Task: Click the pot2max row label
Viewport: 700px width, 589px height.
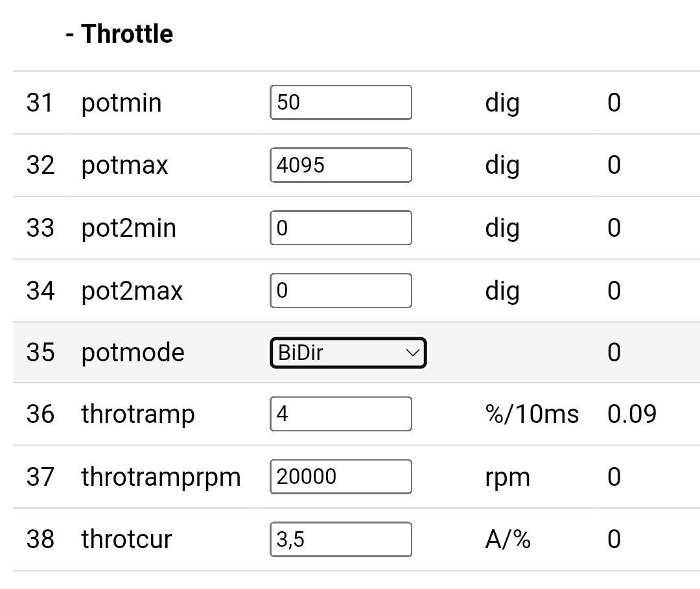Action: coord(132,291)
